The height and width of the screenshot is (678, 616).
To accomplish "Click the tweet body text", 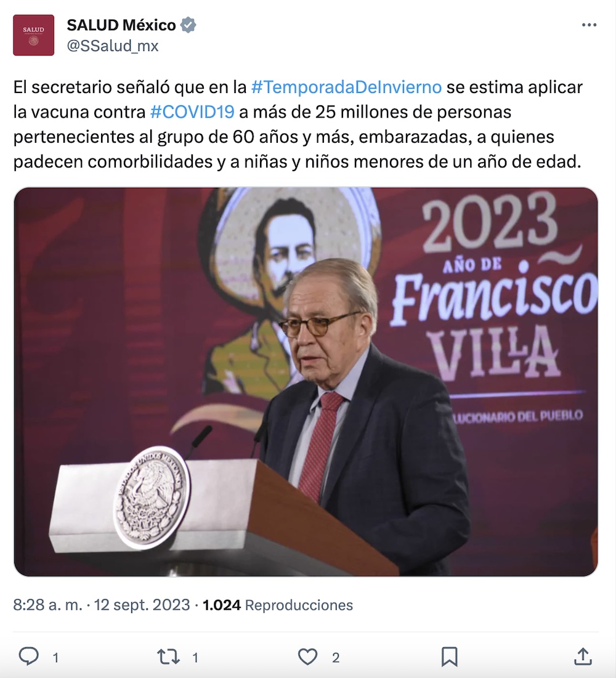I will click(298, 124).
